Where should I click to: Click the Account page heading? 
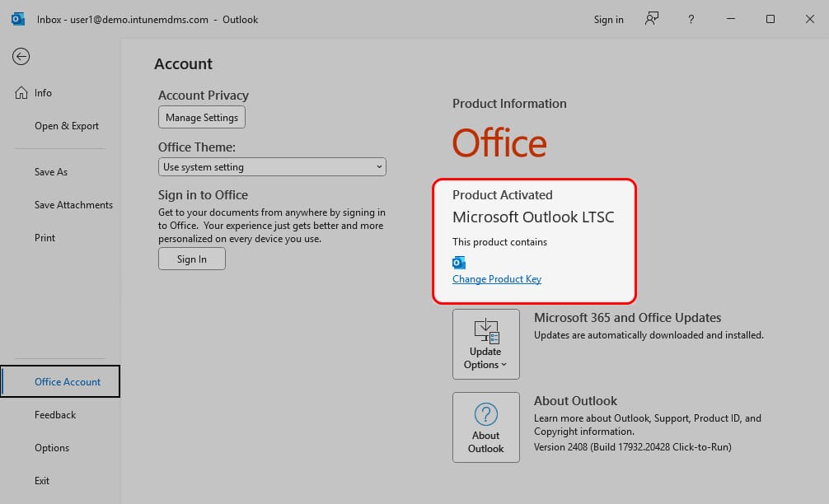click(x=184, y=64)
